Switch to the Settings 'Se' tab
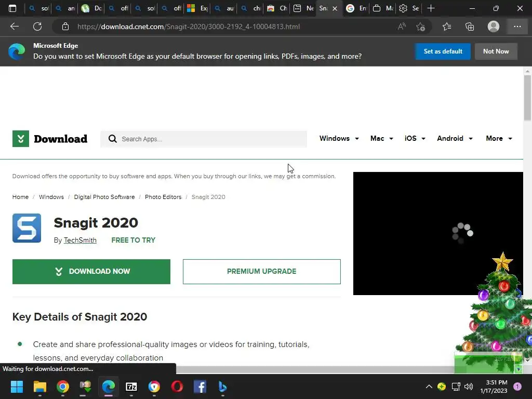Screen dimensions: 532x399 tap(409, 8)
